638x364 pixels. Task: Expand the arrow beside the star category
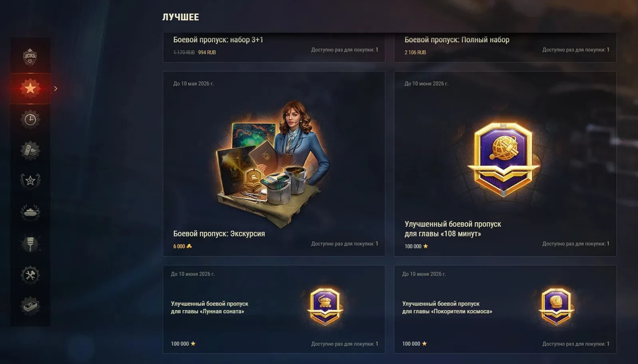click(x=56, y=89)
